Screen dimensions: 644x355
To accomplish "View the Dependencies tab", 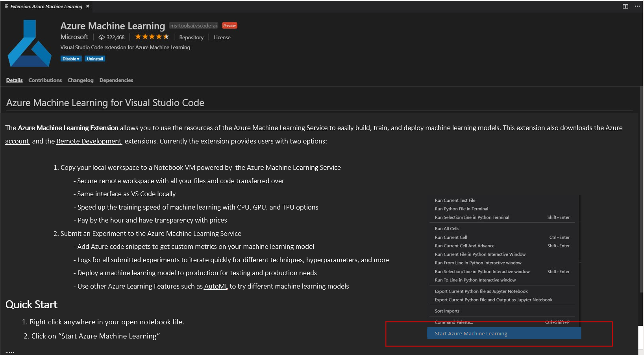I will click(116, 80).
